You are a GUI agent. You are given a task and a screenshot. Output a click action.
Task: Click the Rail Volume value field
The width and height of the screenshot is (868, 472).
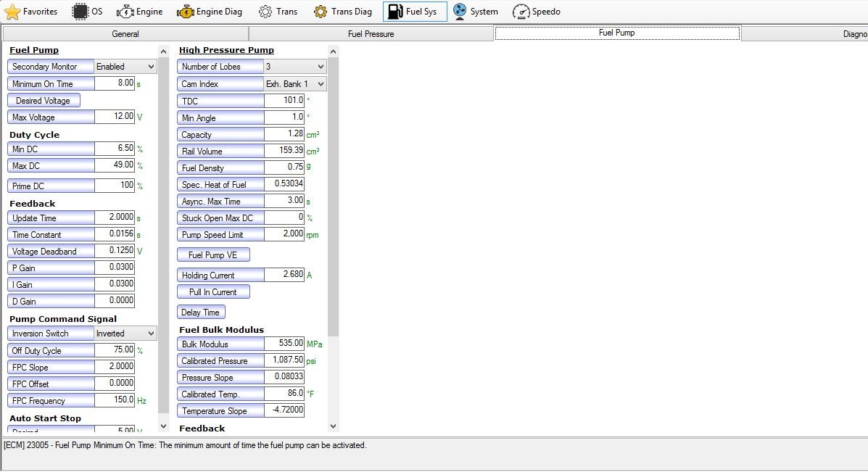(284, 151)
